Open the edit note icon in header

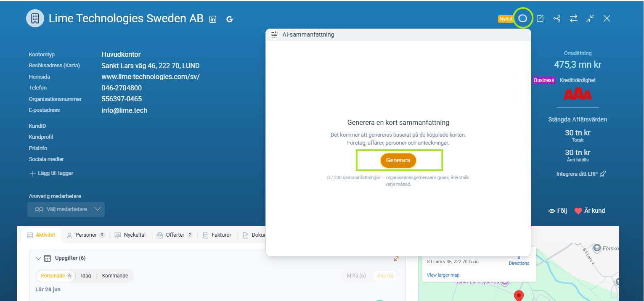[x=540, y=18]
